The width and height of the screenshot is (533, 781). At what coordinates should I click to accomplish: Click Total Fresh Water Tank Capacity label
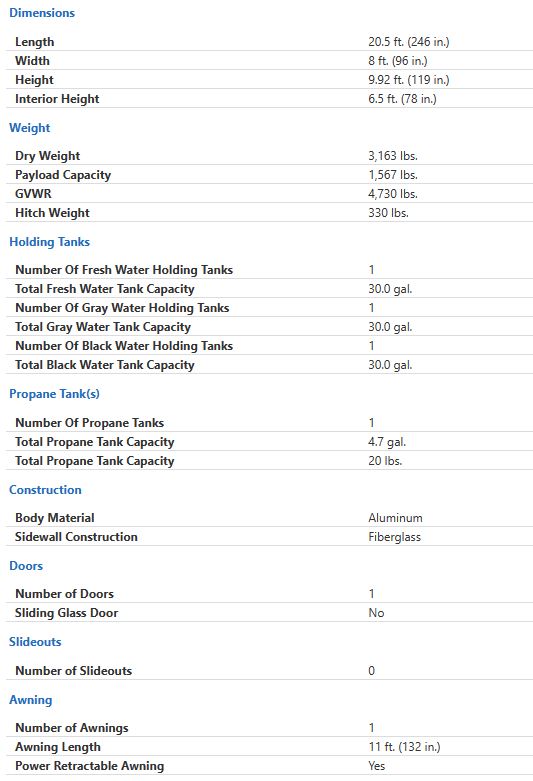105,289
